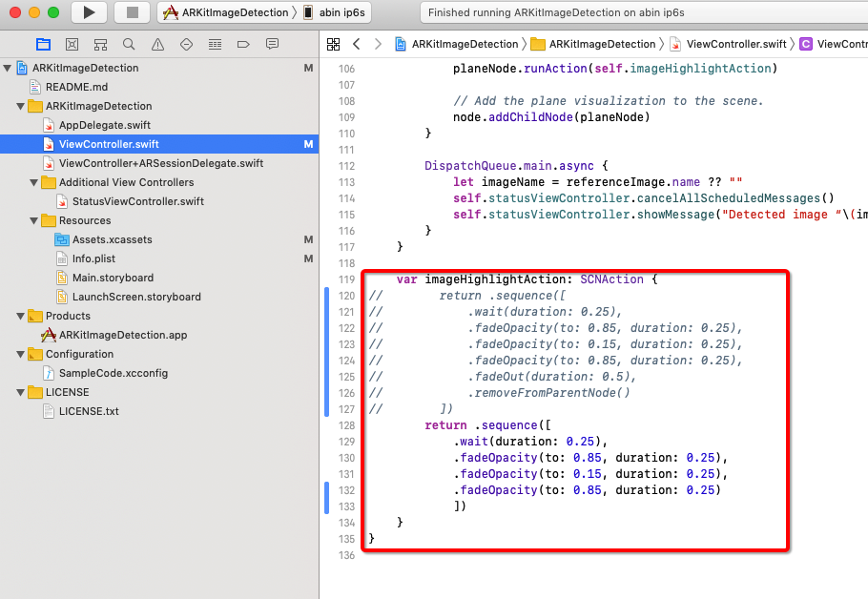868x599 pixels.
Task: Click the Stop button in toolbar
Action: tap(132, 12)
